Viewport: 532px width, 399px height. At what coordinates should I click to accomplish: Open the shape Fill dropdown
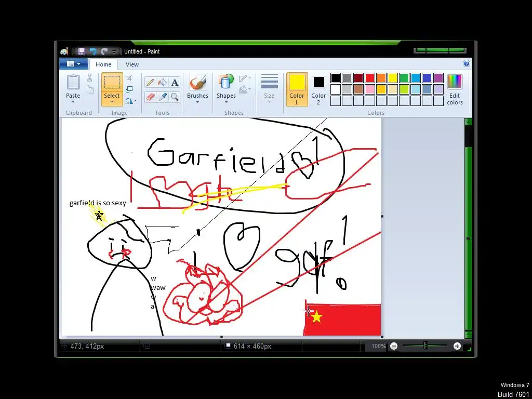(245, 90)
